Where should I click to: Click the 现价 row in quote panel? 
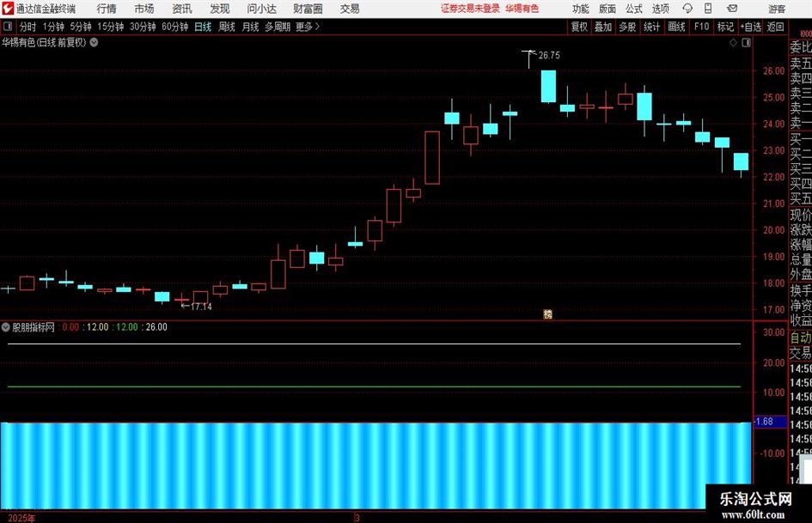tap(801, 215)
